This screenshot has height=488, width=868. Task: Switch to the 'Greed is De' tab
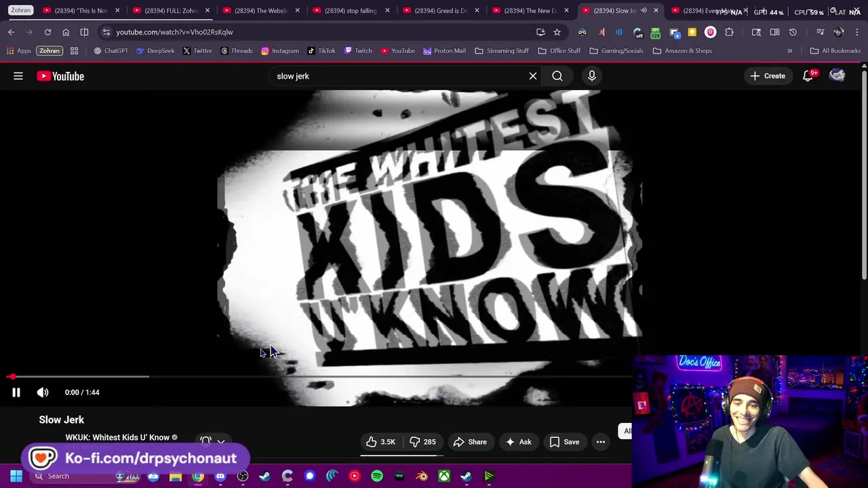[441, 11]
